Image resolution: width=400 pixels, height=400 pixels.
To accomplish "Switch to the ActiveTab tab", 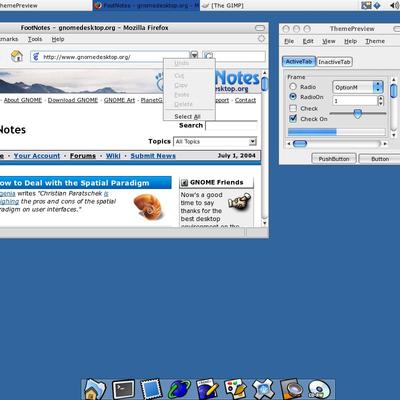I will pos(299,62).
